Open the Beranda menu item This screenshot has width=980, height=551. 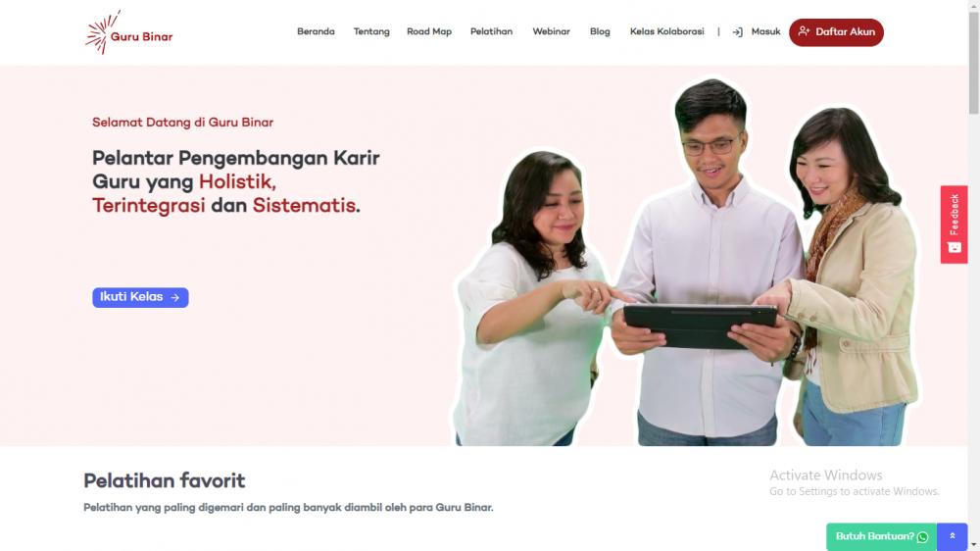click(x=316, y=32)
